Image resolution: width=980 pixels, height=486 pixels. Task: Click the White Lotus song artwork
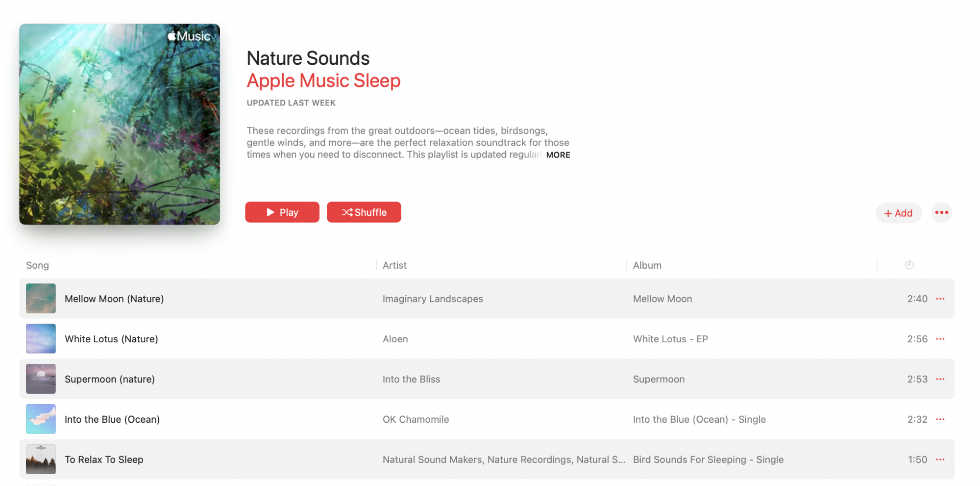click(x=41, y=339)
